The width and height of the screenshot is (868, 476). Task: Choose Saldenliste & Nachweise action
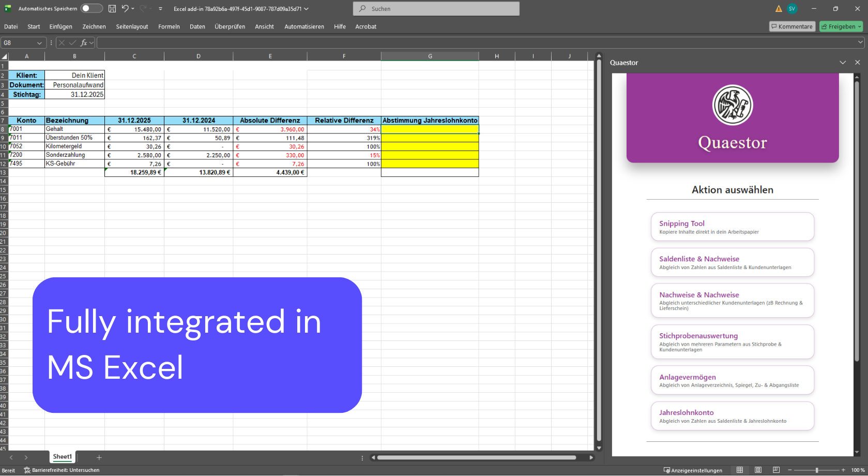point(733,262)
